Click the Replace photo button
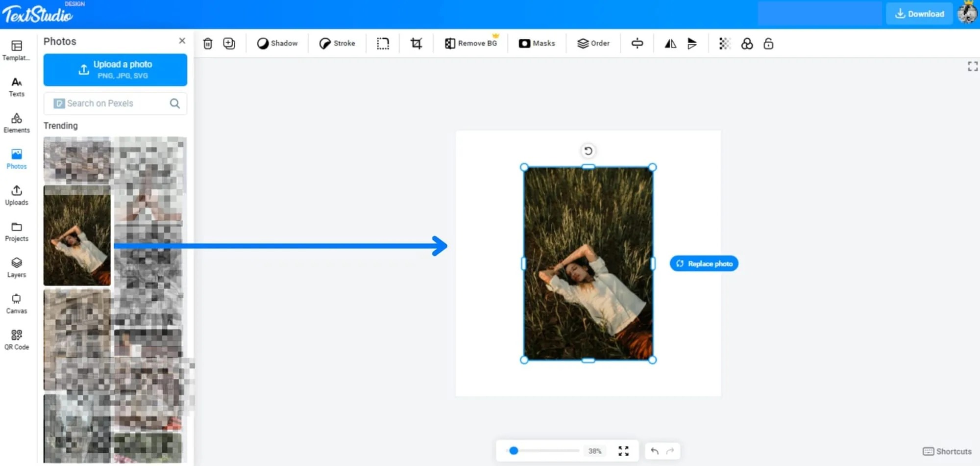This screenshot has height=466, width=980. tap(704, 264)
